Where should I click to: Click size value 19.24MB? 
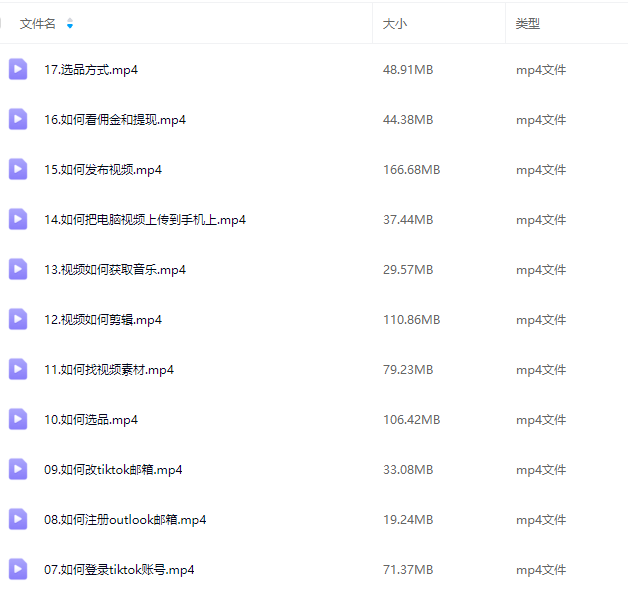(408, 519)
